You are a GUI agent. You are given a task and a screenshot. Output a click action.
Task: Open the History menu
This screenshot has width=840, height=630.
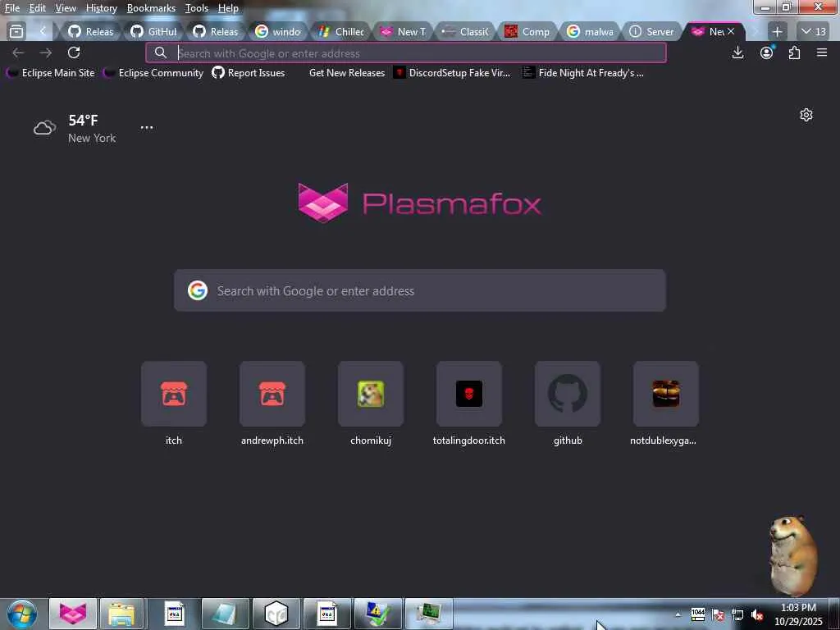(101, 8)
